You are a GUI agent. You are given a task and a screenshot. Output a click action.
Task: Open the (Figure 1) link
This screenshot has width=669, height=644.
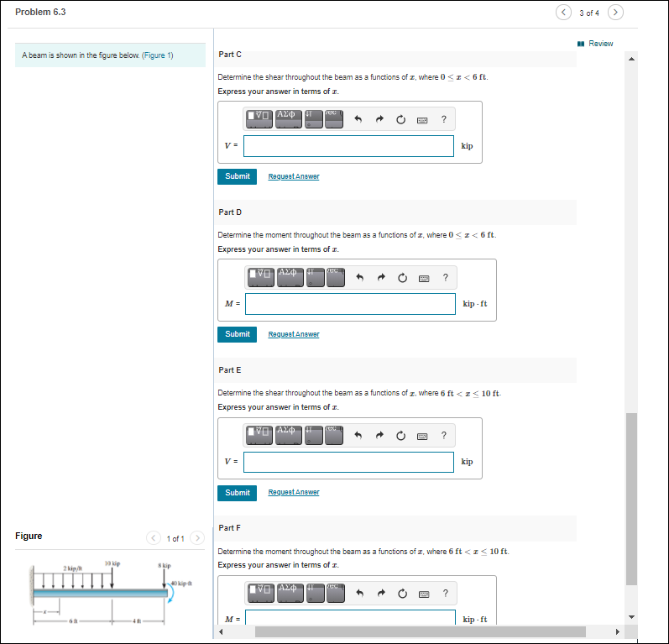[158, 55]
